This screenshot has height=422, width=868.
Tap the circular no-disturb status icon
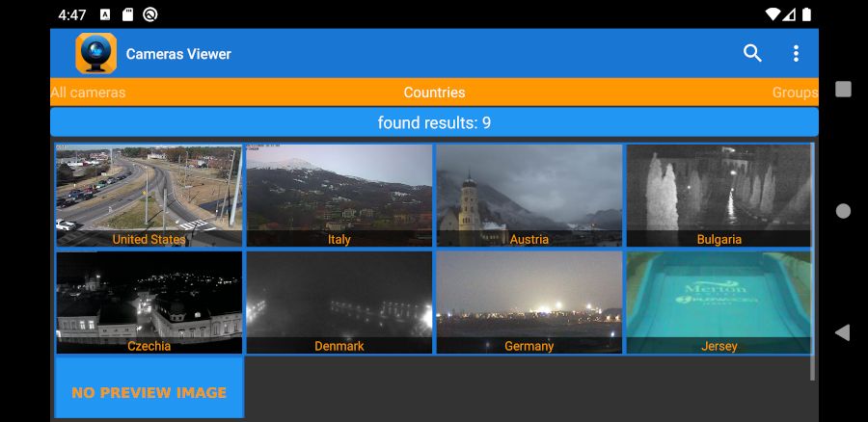coord(150,14)
